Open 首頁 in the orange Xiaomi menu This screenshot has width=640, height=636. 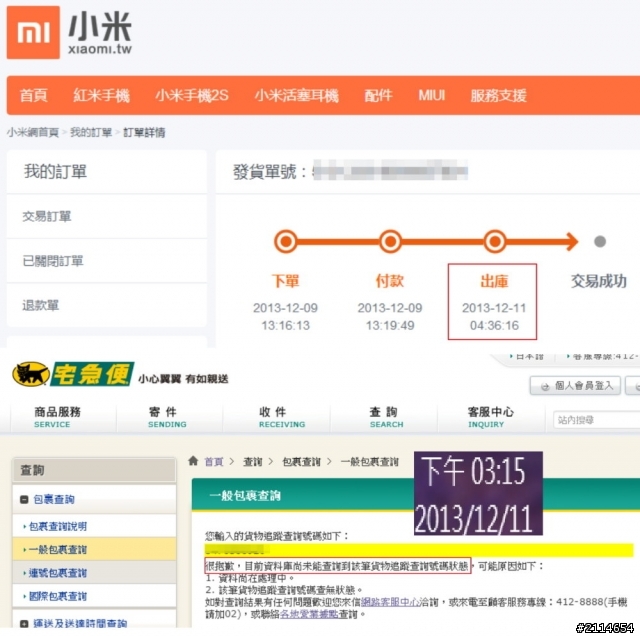(33, 96)
